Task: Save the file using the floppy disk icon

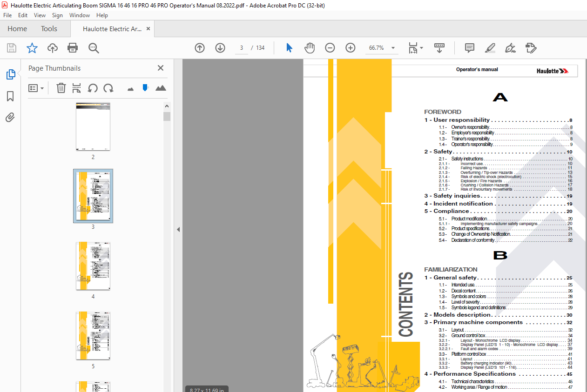Action: click(12, 48)
